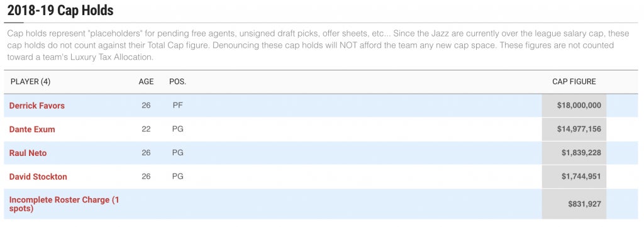The width and height of the screenshot is (644, 227).
Task: Open Dante Exum player link
Action: coord(32,130)
